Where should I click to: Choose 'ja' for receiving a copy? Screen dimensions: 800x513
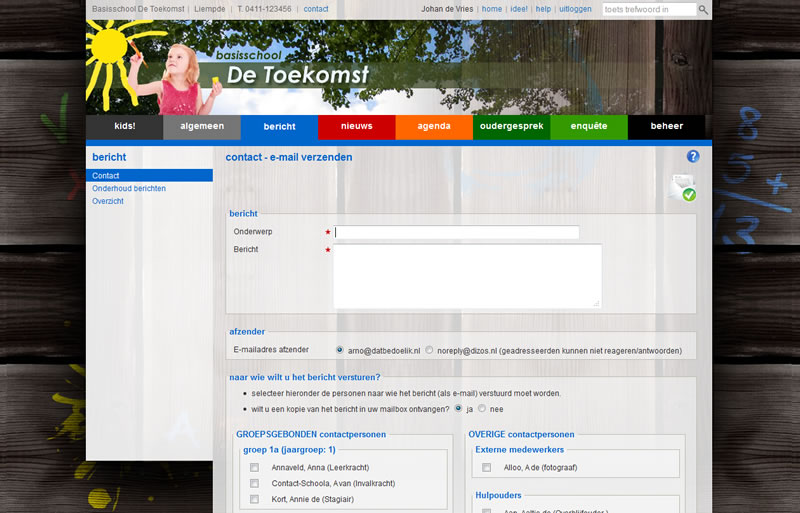pyautogui.click(x=459, y=408)
